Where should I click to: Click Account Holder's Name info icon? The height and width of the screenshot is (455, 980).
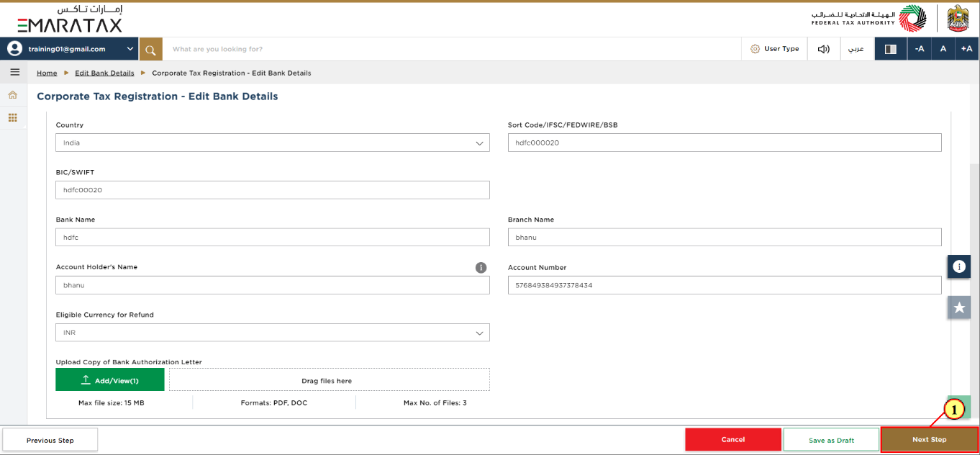coord(481,268)
